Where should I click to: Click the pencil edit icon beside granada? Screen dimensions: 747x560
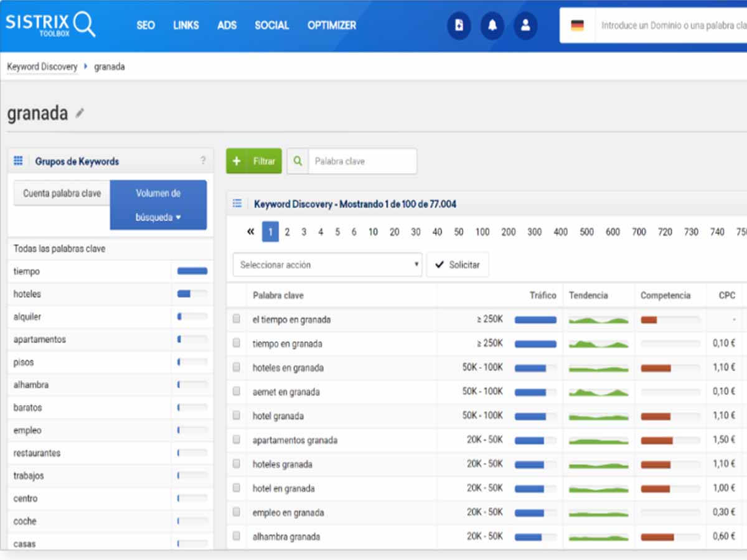80,113
